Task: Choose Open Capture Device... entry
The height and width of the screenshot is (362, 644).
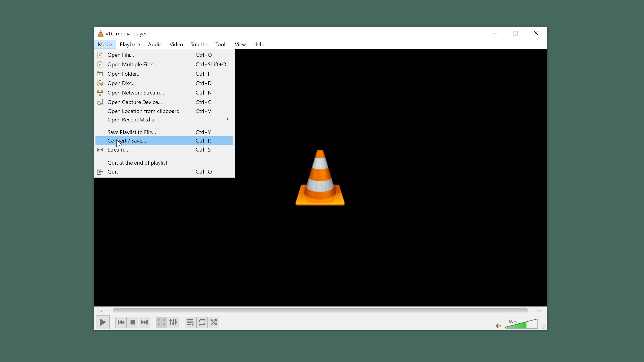Action: click(x=164, y=102)
